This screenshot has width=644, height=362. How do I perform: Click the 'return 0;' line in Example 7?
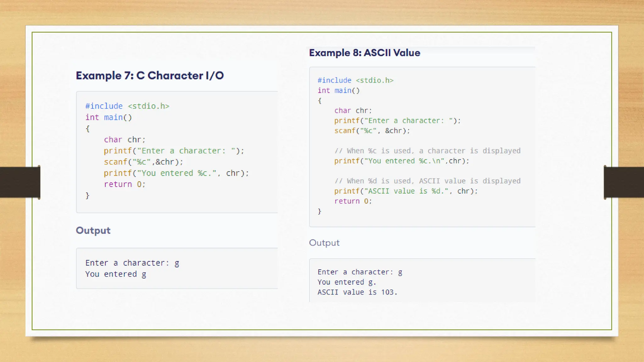125,184
